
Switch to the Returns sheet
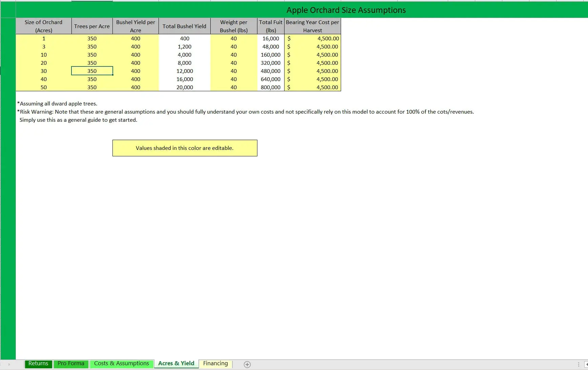pos(38,363)
